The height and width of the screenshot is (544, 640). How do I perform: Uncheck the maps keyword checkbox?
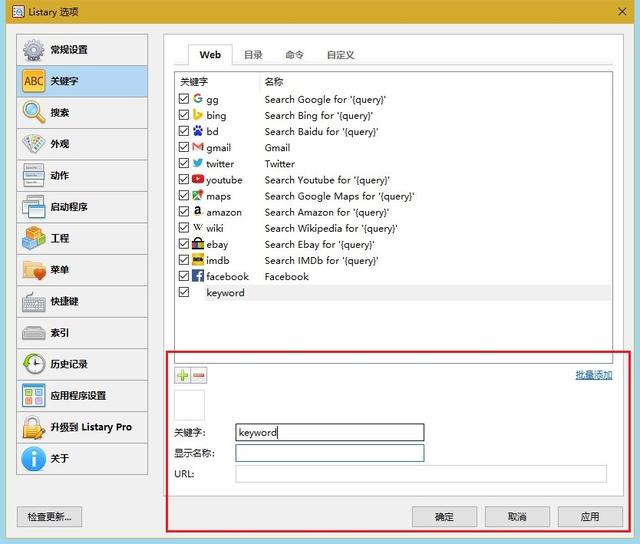point(184,195)
